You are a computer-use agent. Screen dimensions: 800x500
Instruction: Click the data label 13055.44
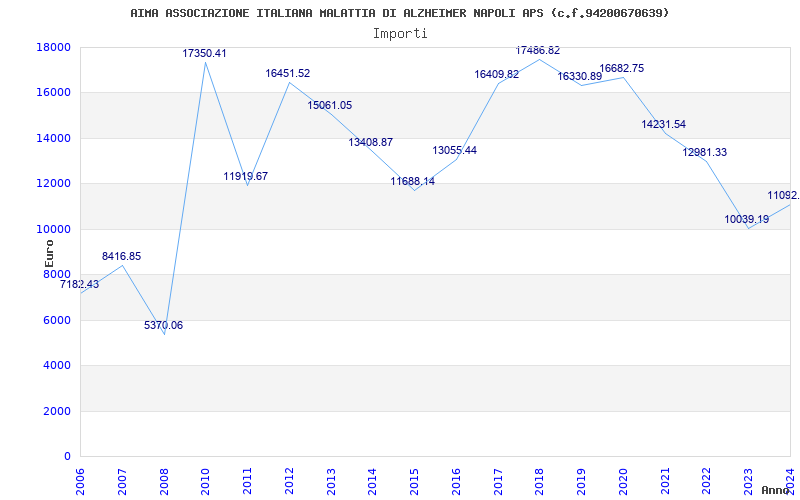(455, 151)
